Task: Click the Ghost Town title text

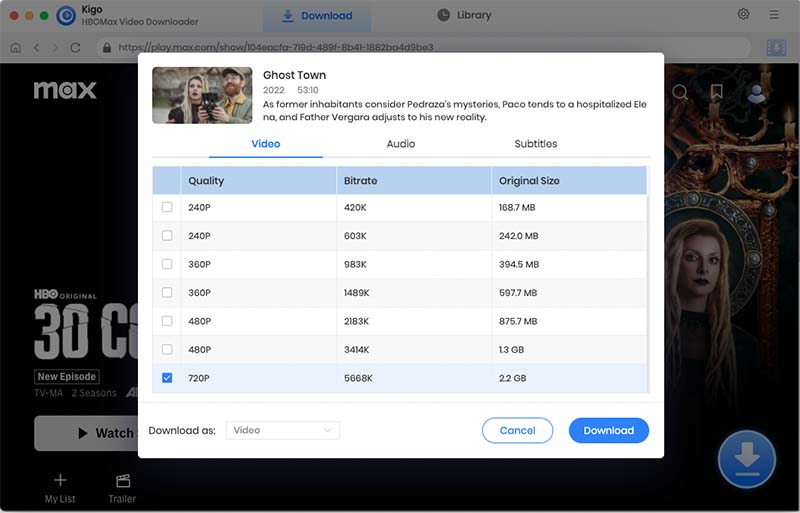Action: point(294,75)
